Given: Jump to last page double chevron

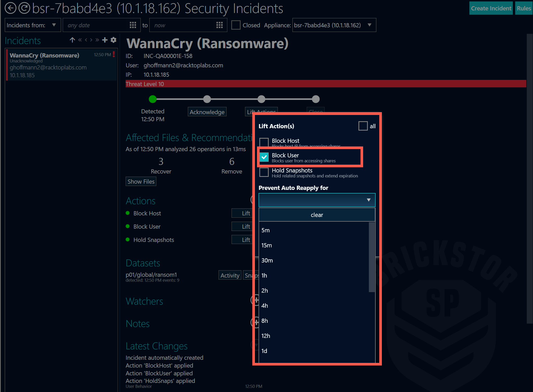Looking at the screenshot, I should point(97,40).
